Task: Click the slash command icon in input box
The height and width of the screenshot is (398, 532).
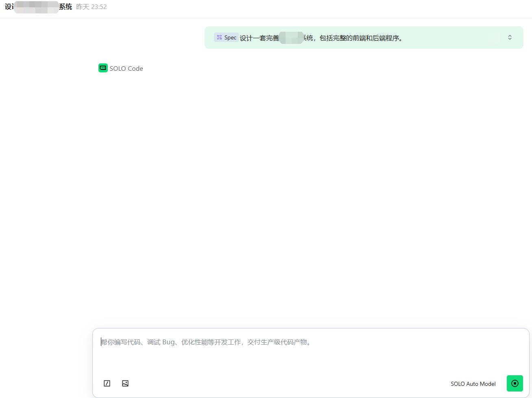Action: tap(107, 383)
